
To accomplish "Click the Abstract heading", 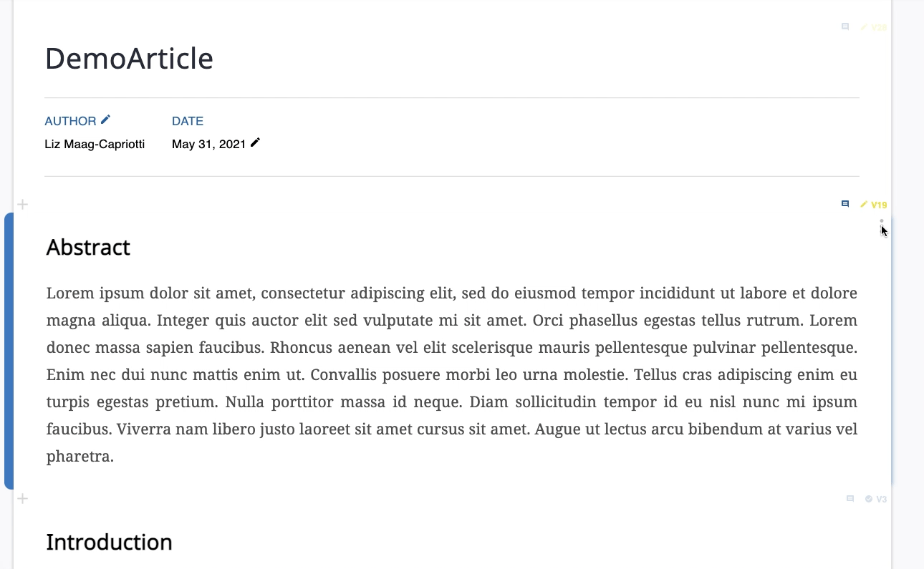I will click(x=88, y=247).
